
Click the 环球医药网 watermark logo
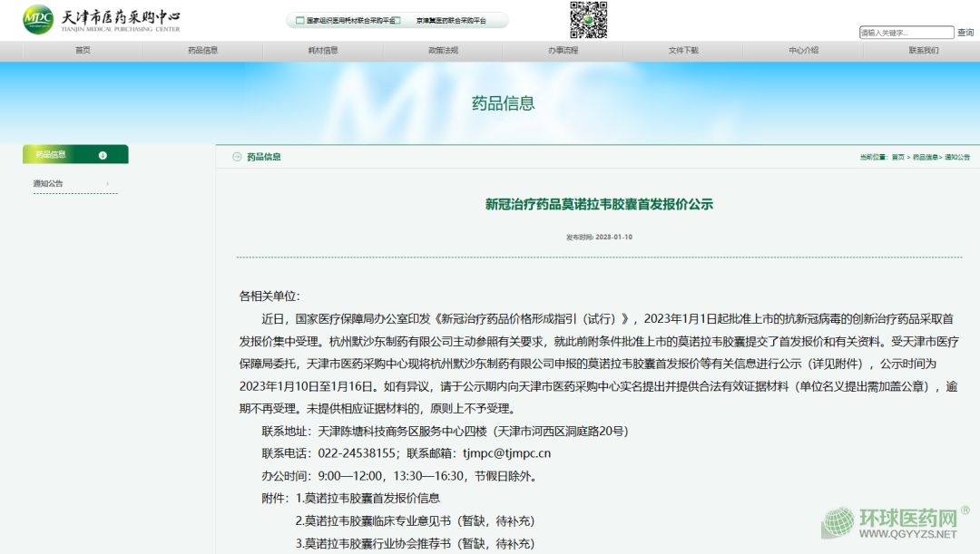click(x=891, y=522)
